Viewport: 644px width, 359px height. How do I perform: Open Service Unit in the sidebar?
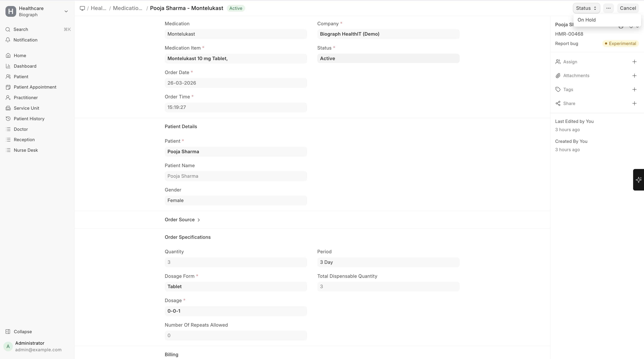[27, 108]
